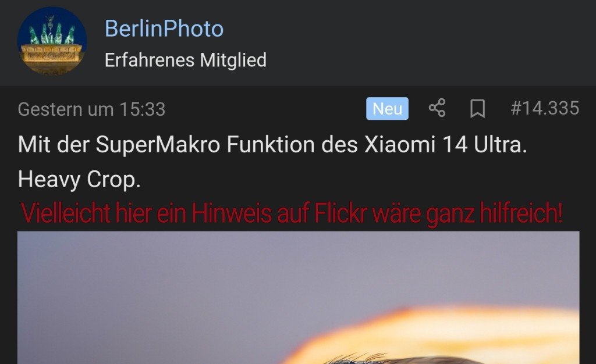Click the word 'Funktion' in the post

pos(271,145)
